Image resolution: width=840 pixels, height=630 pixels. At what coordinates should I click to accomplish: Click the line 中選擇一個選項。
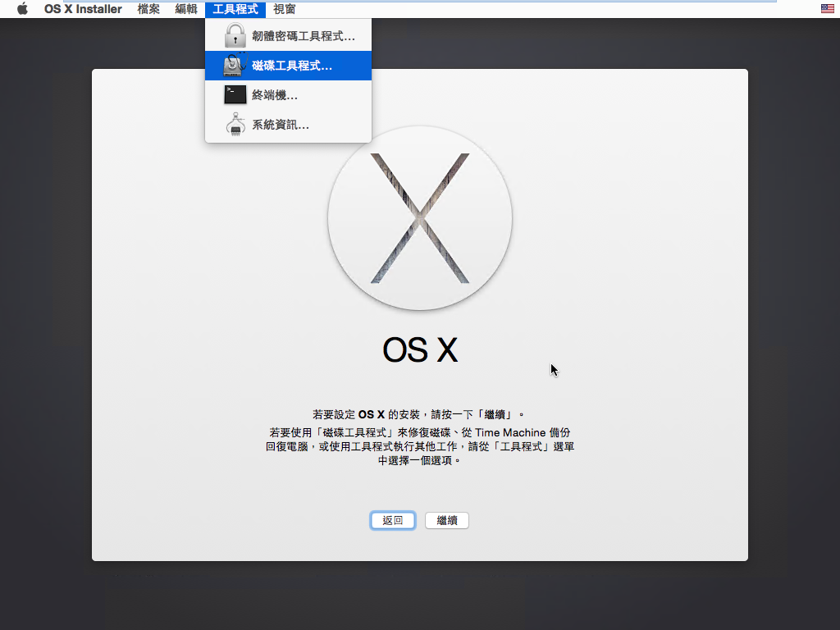click(419, 460)
